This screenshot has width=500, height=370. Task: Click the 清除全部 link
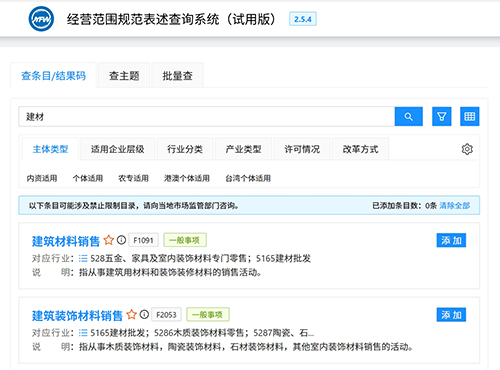[455, 205]
